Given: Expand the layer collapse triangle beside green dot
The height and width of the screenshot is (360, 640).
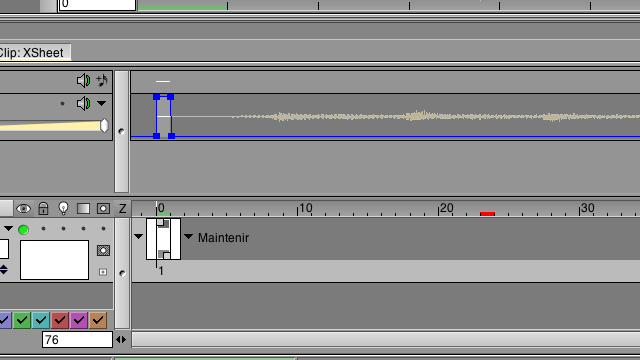Looking at the screenshot, I should pos(9,229).
